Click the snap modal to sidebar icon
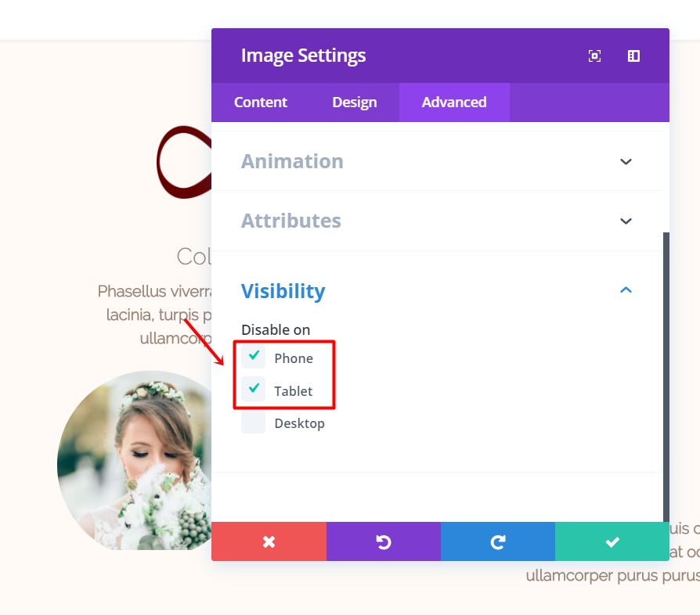Viewport: 700px width, 615px height. click(634, 56)
